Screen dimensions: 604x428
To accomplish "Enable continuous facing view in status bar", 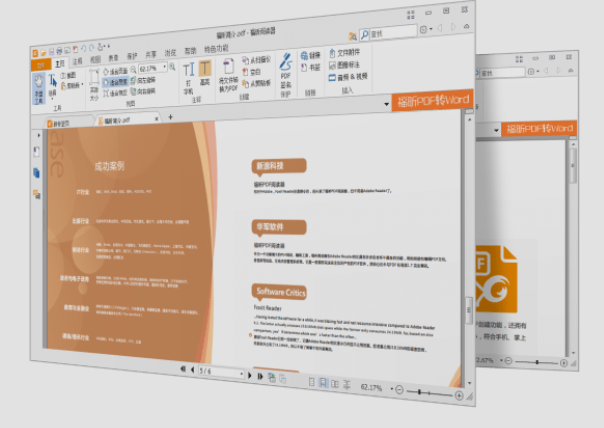I will [x=347, y=385].
